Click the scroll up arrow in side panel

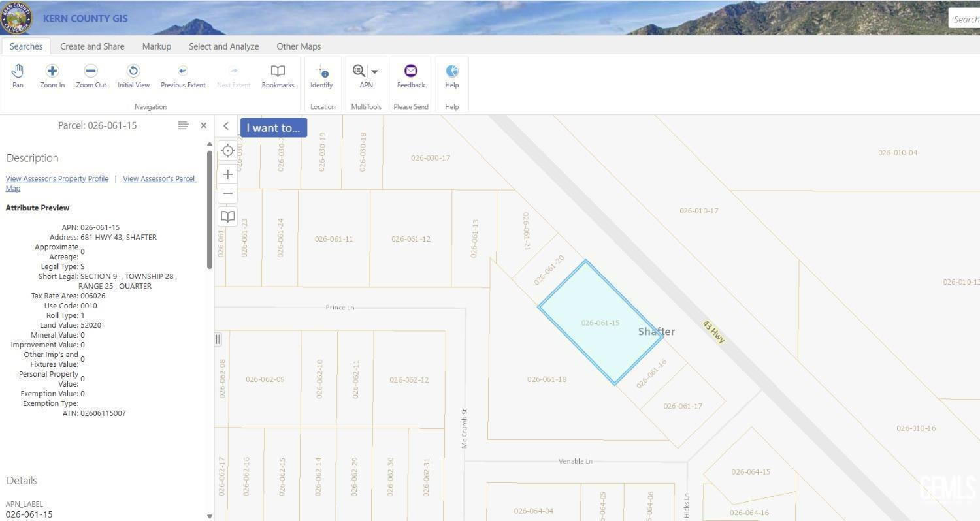pyautogui.click(x=210, y=144)
